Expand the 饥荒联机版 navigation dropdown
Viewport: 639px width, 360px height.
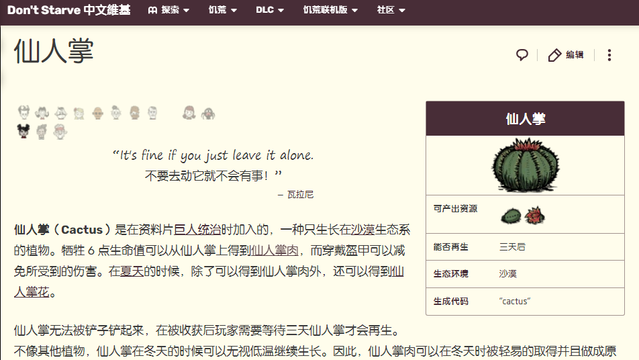tap(330, 10)
